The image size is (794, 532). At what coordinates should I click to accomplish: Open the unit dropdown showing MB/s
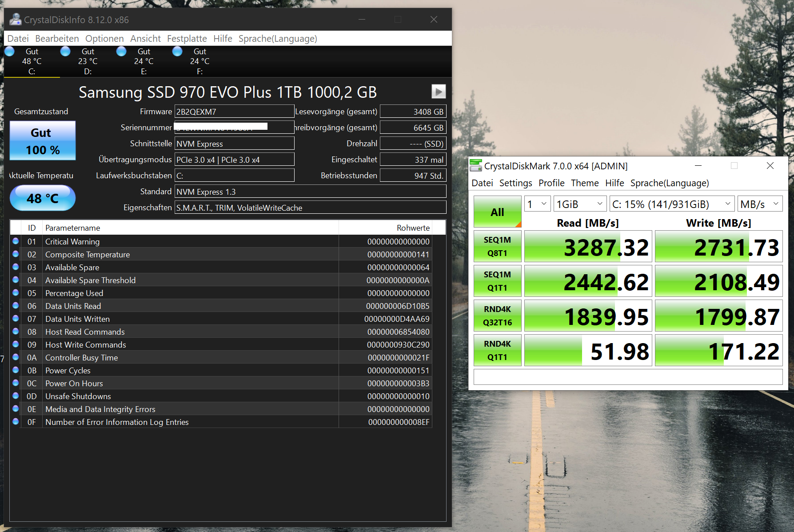click(x=760, y=204)
